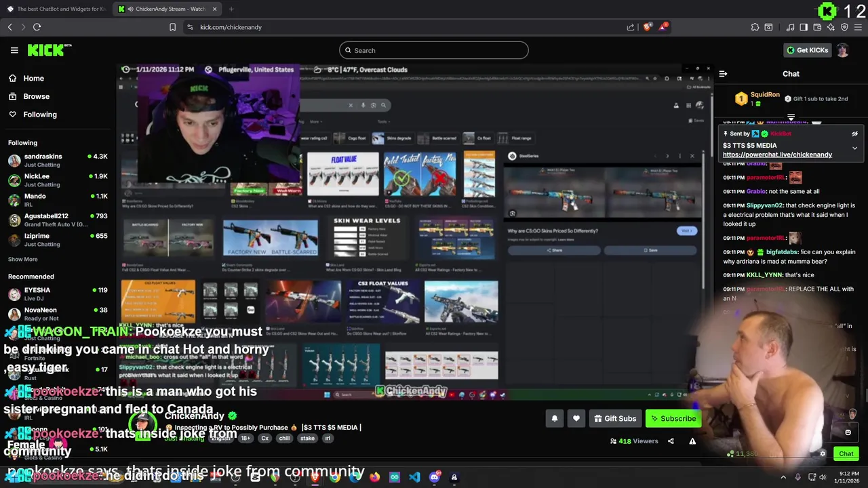Reload the kick.com page
Screen dimensions: 868x488
point(37,27)
